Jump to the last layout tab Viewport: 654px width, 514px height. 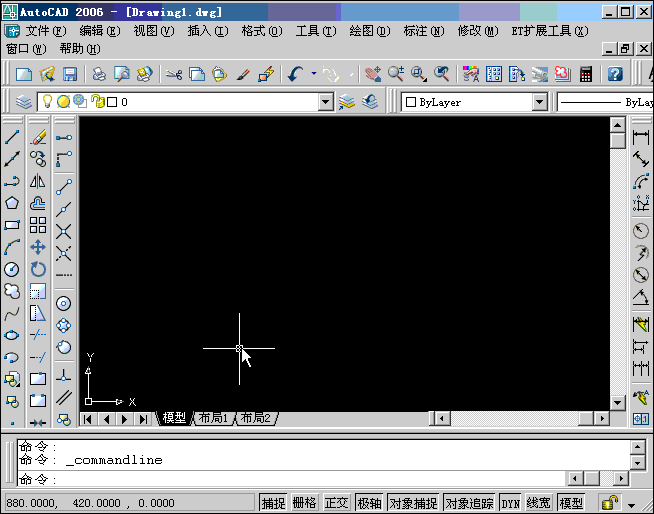[x=143, y=419]
